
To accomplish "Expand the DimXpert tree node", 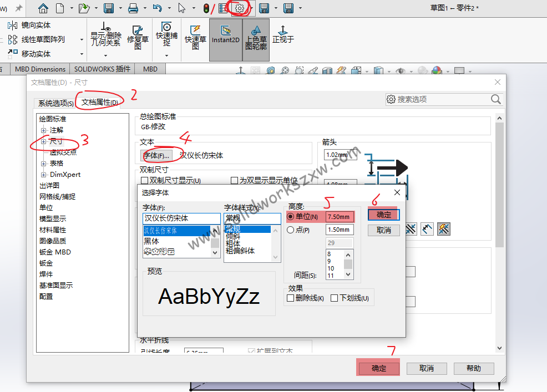I will coord(45,174).
